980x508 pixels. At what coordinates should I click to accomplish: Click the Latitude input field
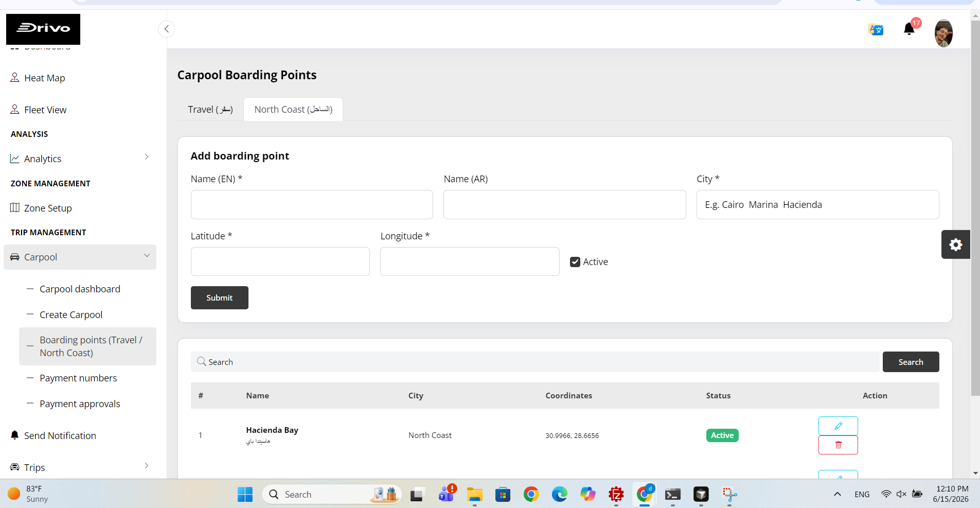[x=280, y=261]
